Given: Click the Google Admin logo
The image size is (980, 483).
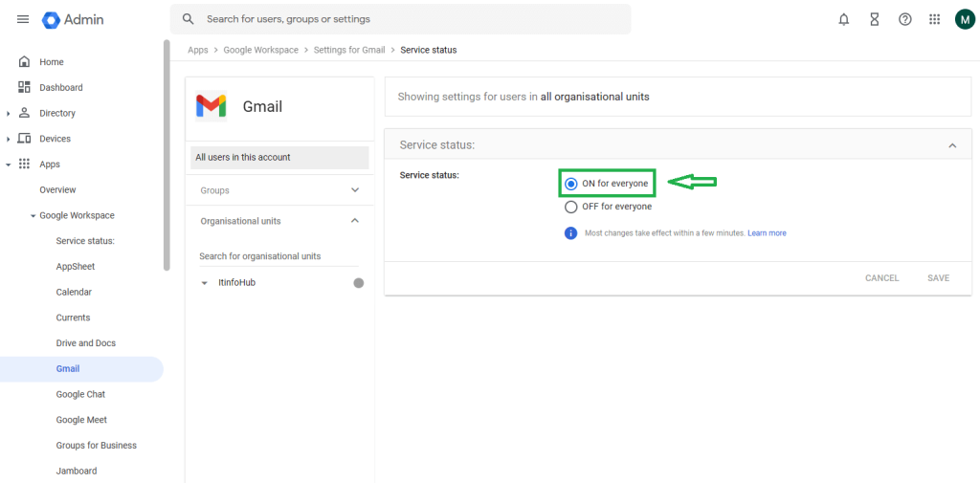Looking at the screenshot, I should [x=73, y=19].
